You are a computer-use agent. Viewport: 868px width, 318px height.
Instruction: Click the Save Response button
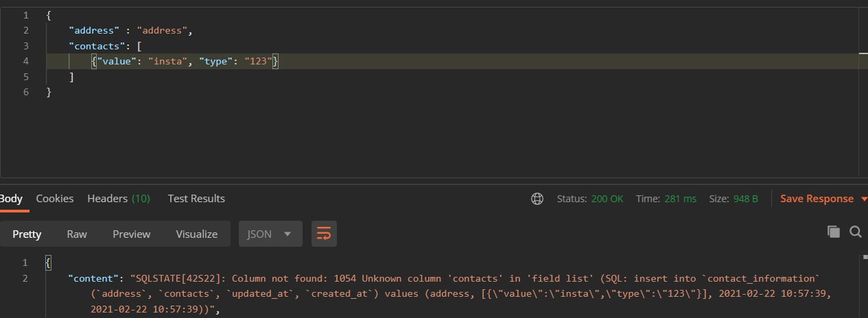(x=817, y=199)
